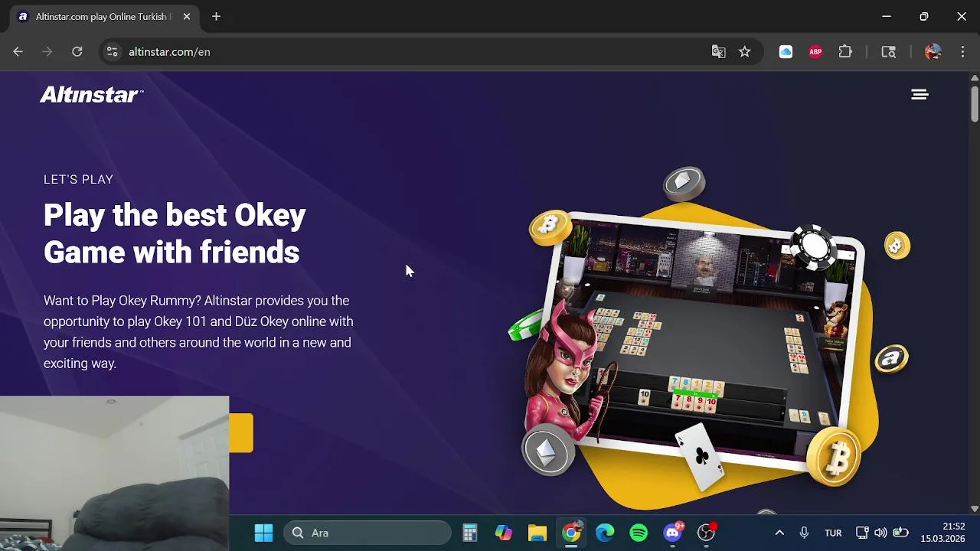This screenshot has width=980, height=551.
Task: Open File Explorer from the taskbar
Action: [x=537, y=533]
